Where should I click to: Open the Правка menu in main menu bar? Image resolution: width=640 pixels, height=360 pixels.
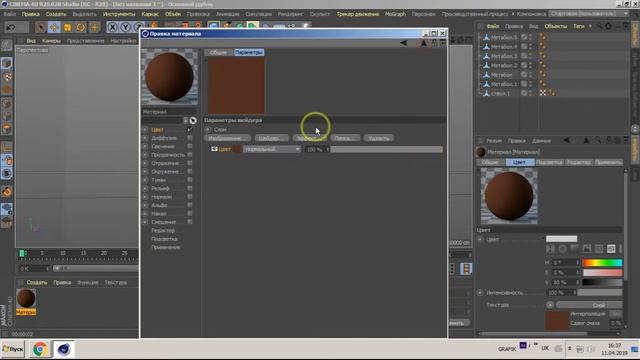pos(31,14)
